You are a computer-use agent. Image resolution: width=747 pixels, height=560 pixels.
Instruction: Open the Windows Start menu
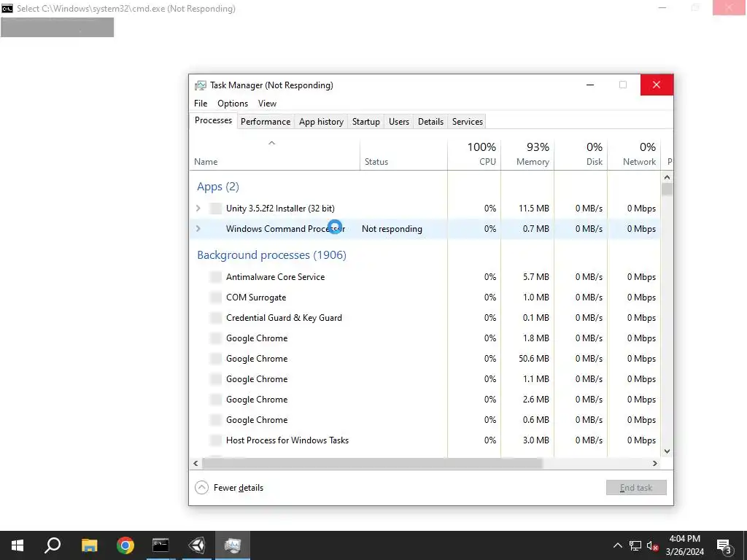click(x=18, y=545)
